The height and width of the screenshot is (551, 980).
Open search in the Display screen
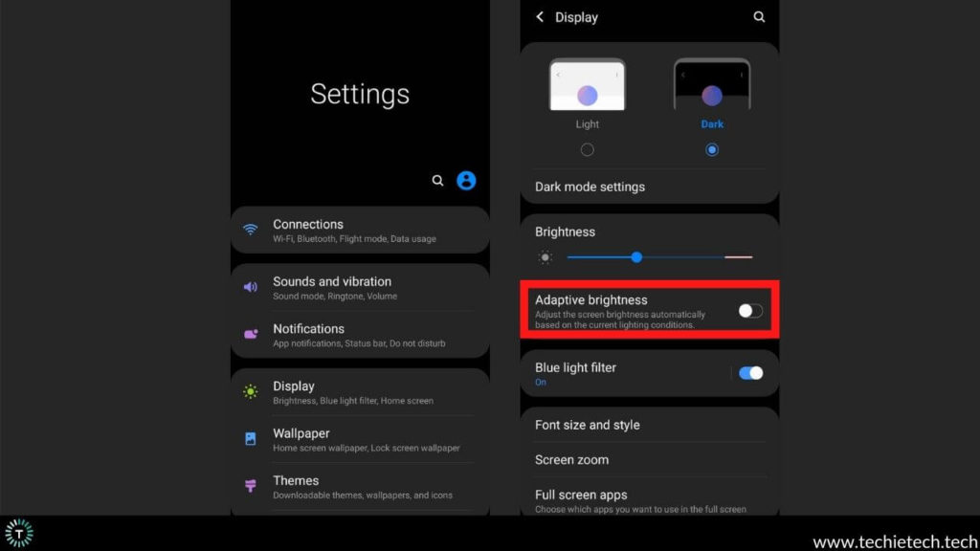(759, 17)
